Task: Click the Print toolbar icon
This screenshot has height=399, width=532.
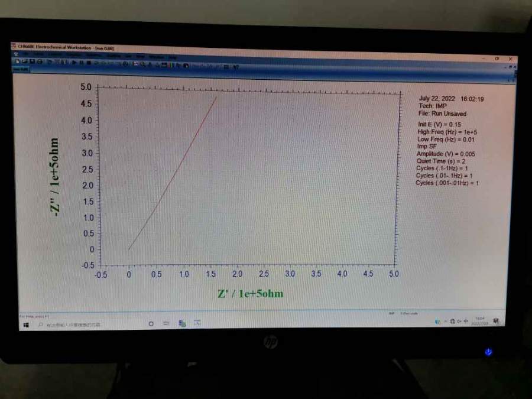Action: pos(40,61)
